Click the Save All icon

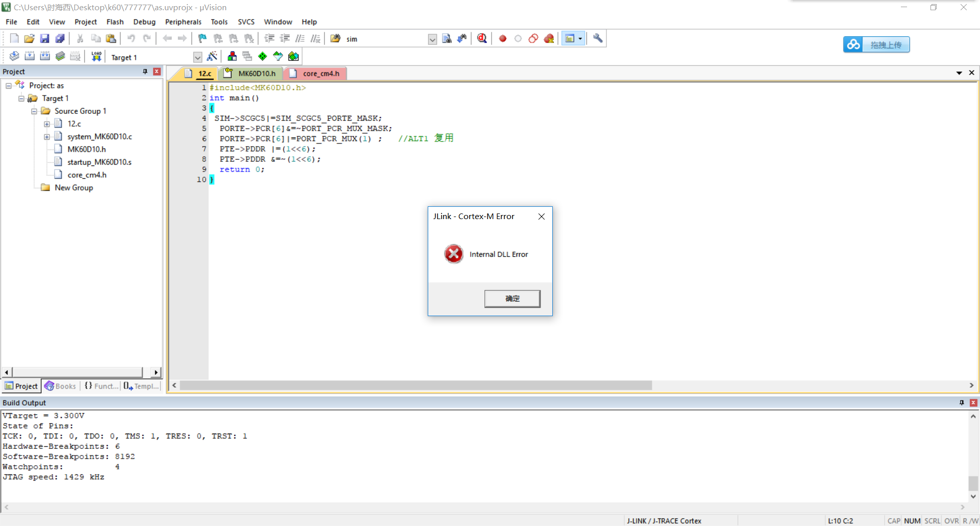(x=60, y=38)
